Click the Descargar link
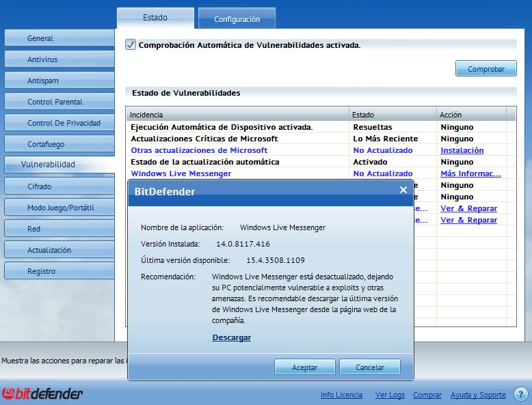Image resolution: width=532 pixels, height=405 pixels. 232,337
